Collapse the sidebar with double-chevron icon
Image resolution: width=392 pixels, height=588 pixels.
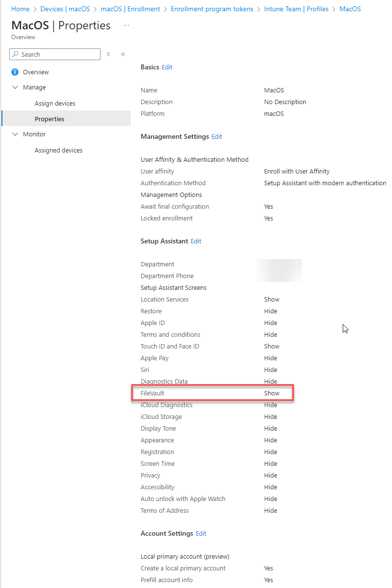(123, 54)
